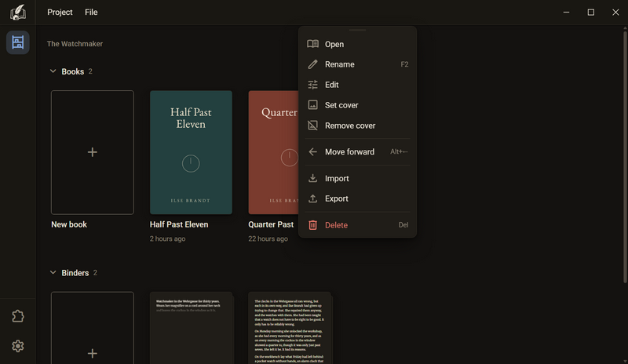Click the 'Half Past Eleven' title label

(179, 224)
